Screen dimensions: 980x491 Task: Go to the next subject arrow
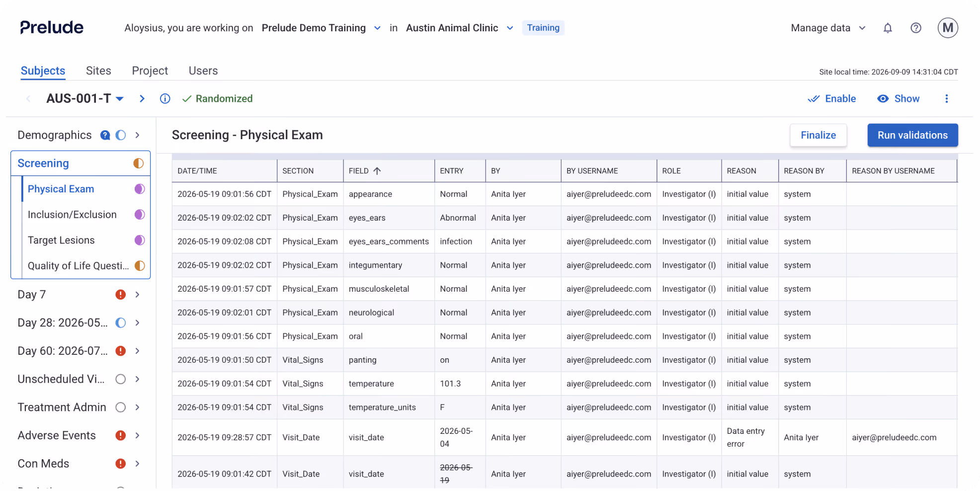[142, 98]
